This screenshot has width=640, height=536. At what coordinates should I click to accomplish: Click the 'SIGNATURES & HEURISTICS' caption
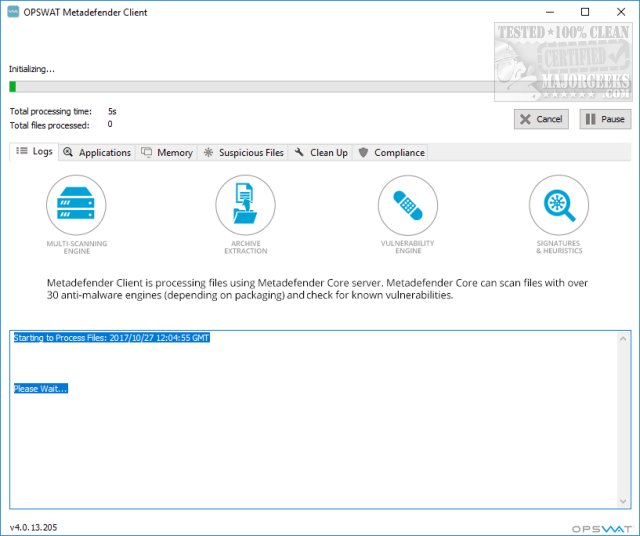(x=559, y=247)
